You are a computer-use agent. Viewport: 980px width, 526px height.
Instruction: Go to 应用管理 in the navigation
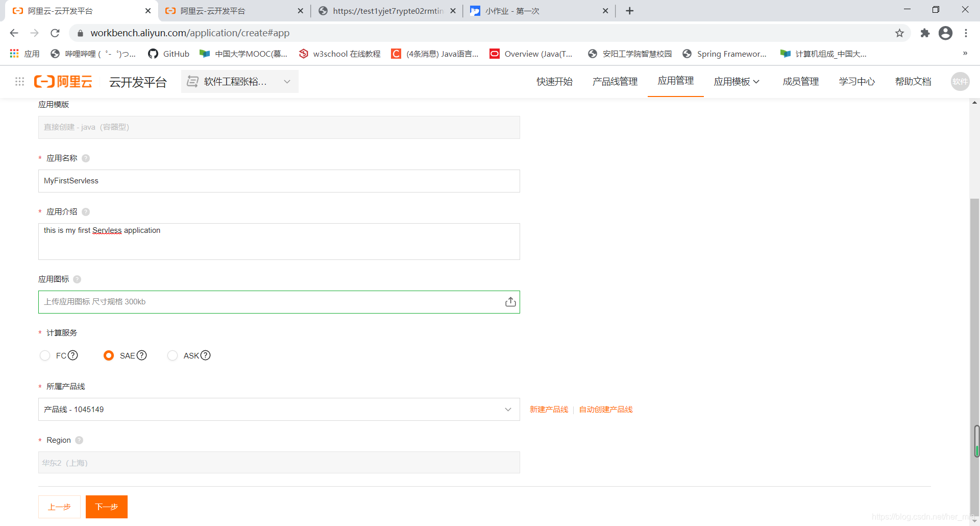(x=676, y=81)
